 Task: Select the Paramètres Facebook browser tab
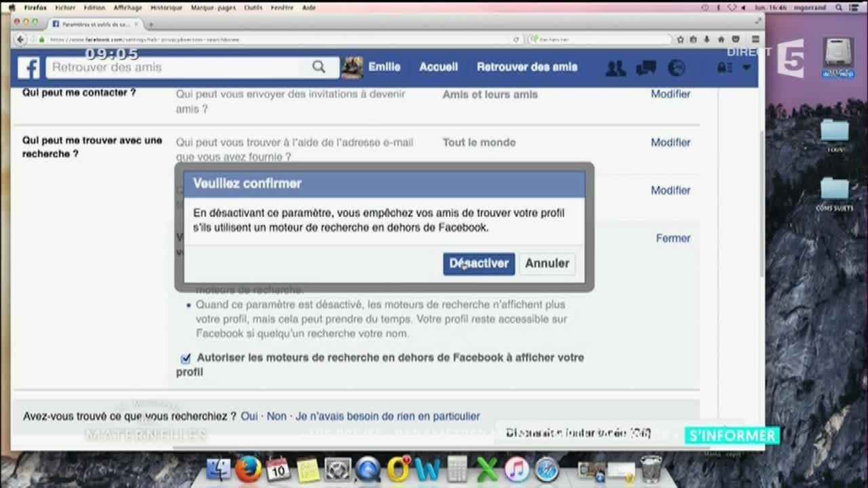pyautogui.click(x=96, y=24)
